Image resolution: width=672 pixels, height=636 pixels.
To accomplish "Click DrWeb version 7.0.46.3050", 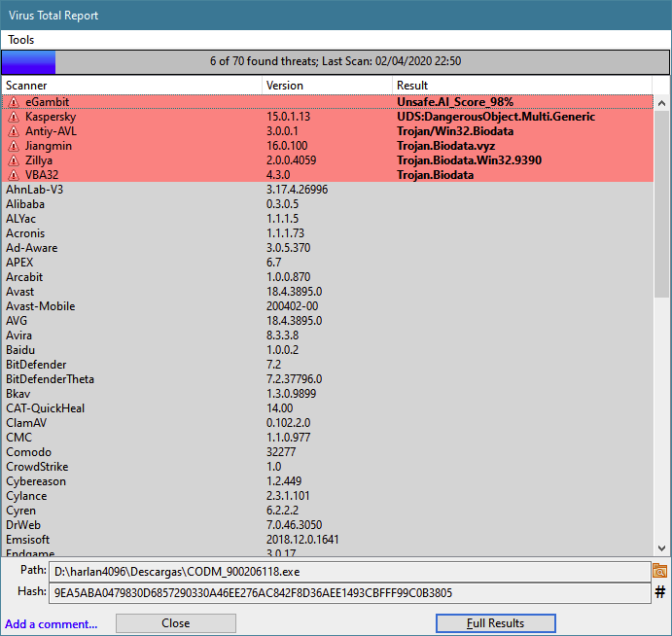I will tap(294, 524).
